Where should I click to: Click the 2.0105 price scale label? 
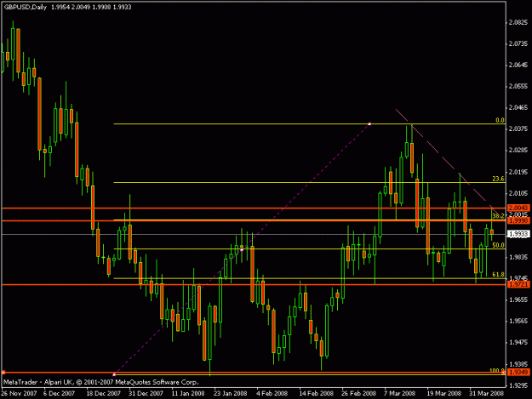518,193
